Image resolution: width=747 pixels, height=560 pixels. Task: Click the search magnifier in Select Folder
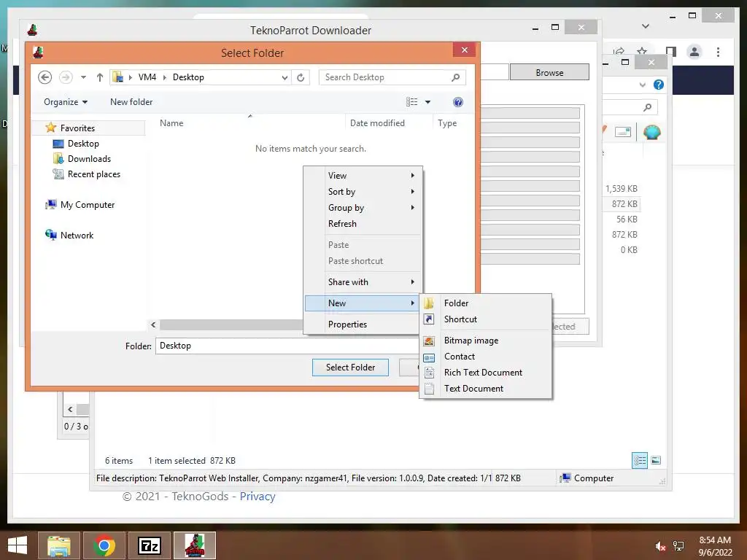point(456,77)
